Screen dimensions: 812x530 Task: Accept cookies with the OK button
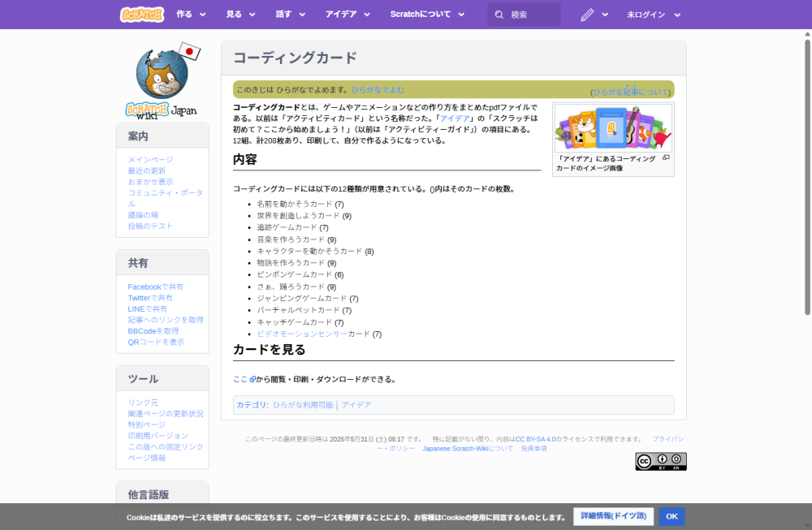pyautogui.click(x=672, y=516)
